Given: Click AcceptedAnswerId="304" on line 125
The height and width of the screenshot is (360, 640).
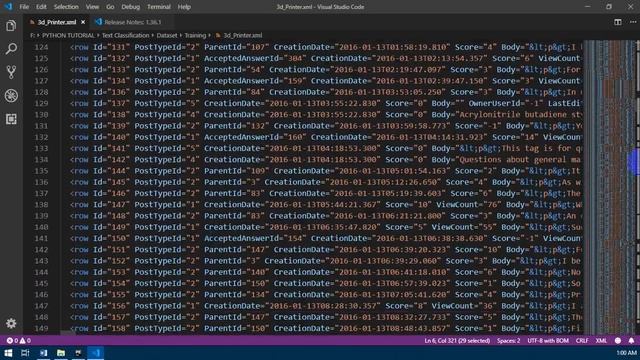Looking at the screenshot, I should tap(255, 58).
